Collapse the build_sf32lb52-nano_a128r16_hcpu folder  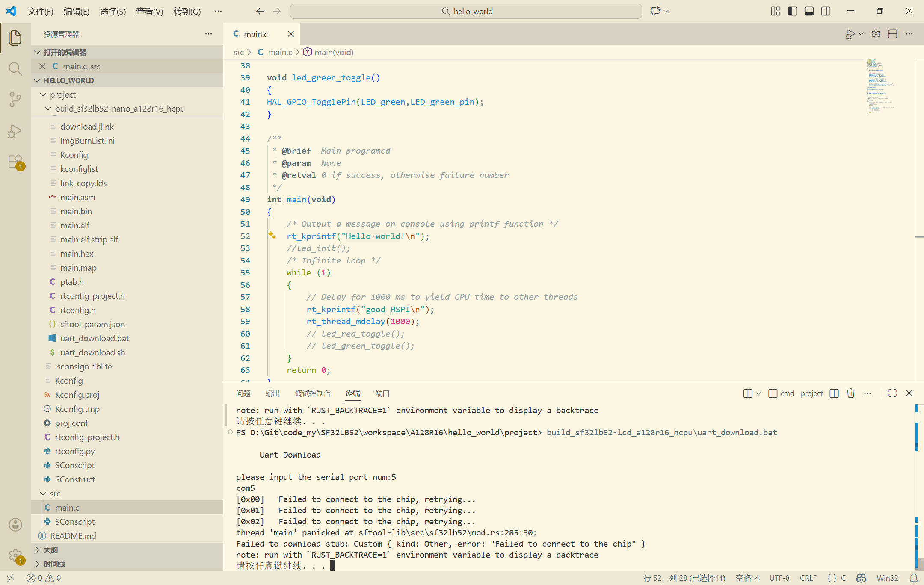point(48,109)
